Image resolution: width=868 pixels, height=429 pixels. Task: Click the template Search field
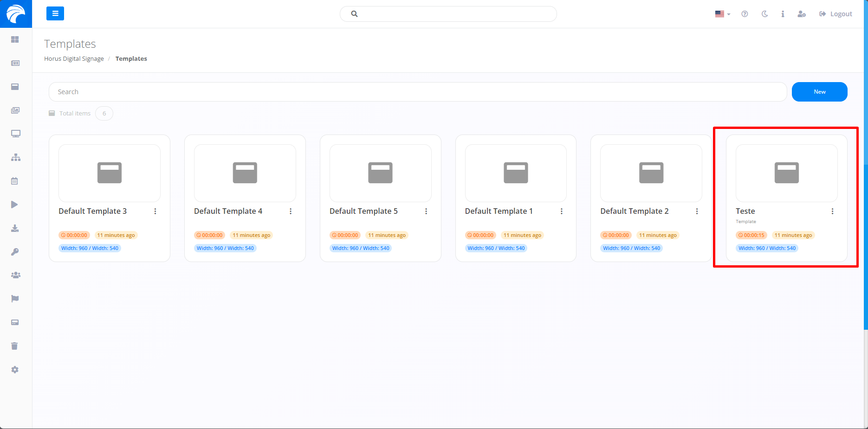pyautogui.click(x=417, y=92)
